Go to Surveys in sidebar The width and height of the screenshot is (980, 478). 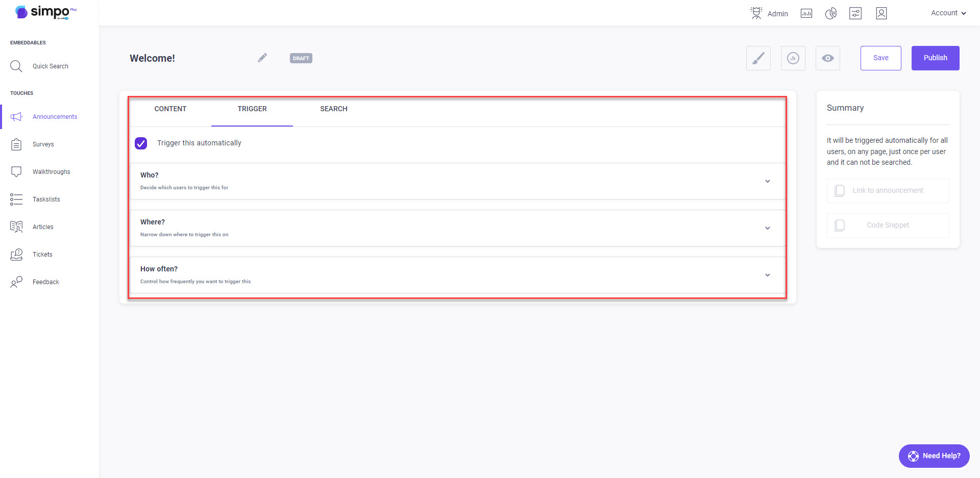tap(43, 144)
